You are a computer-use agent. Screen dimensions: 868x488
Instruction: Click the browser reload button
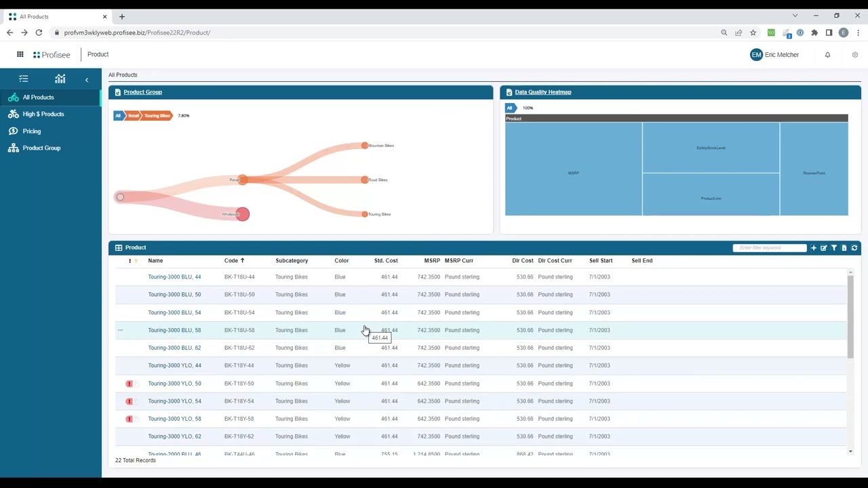(39, 33)
